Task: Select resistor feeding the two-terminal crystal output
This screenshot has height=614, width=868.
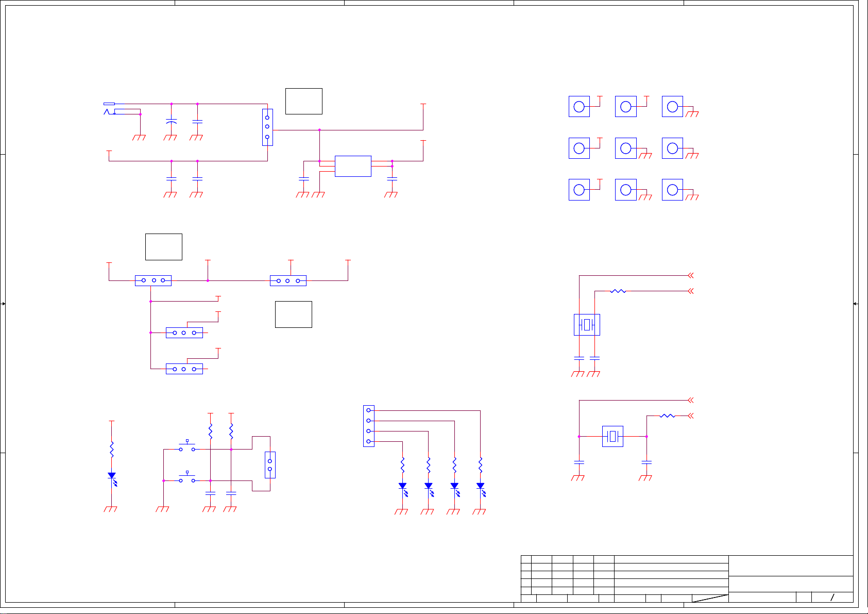Action: coord(668,416)
